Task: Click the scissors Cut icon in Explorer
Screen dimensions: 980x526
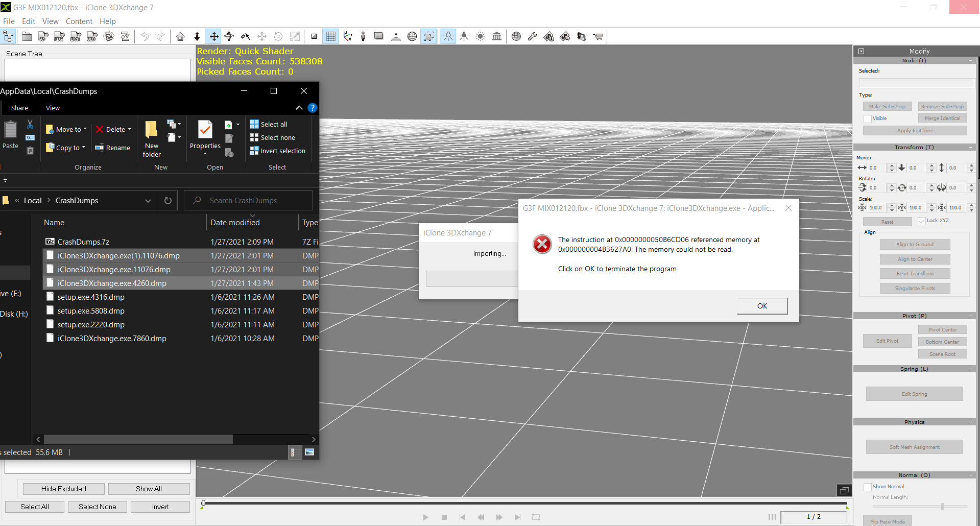Action: click(x=30, y=124)
